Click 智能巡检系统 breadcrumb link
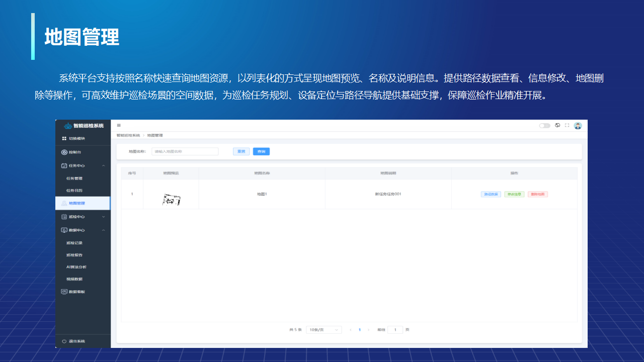This screenshot has width=644, height=362. tap(128, 135)
